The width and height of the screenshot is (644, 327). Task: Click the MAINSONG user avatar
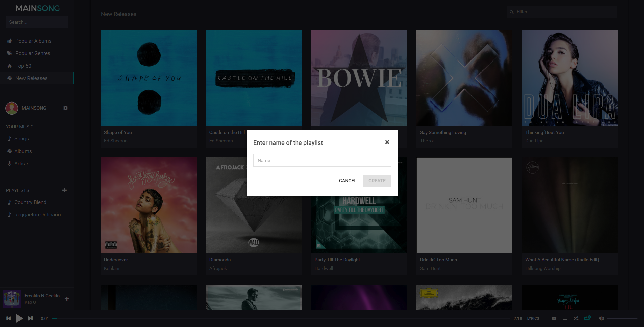(x=12, y=108)
